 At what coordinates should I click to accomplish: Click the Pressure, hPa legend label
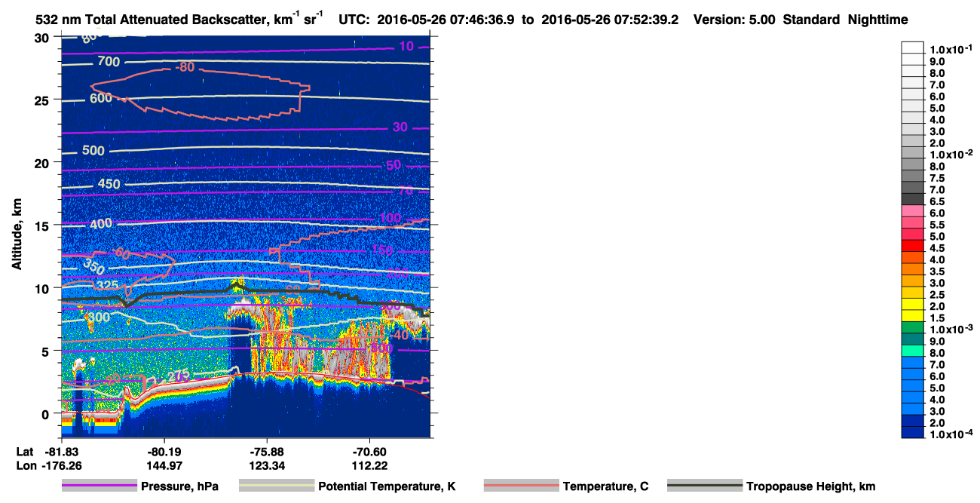click(179, 486)
